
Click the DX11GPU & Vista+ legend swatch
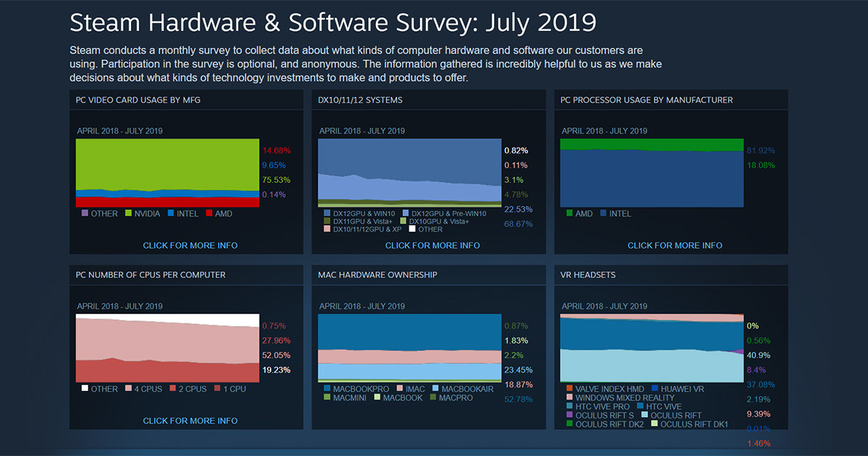click(x=327, y=221)
